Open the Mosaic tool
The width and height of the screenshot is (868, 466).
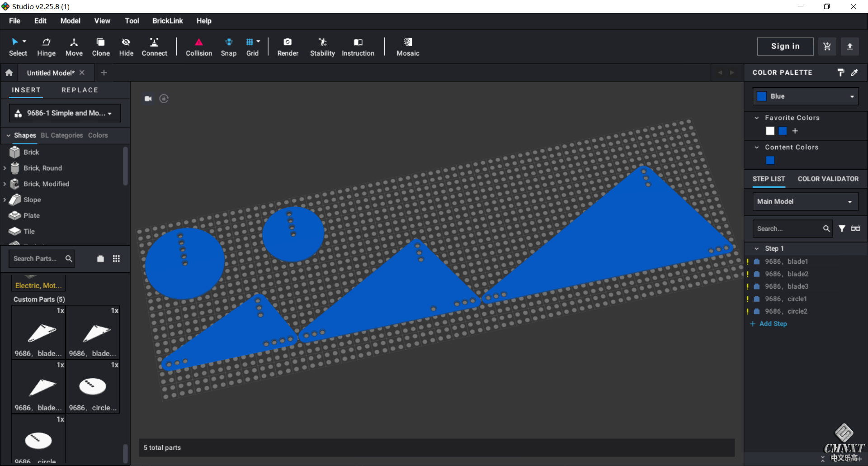pos(408,47)
